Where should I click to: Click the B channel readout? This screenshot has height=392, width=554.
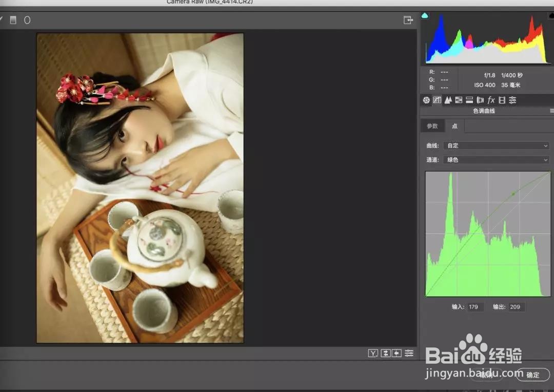point(439,88)
